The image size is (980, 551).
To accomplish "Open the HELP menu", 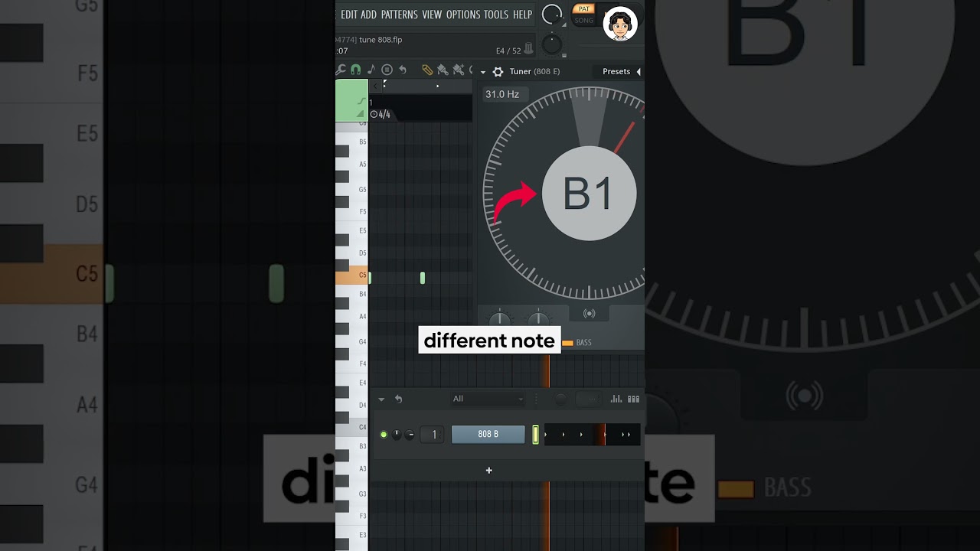I will [x=522, y=15].
